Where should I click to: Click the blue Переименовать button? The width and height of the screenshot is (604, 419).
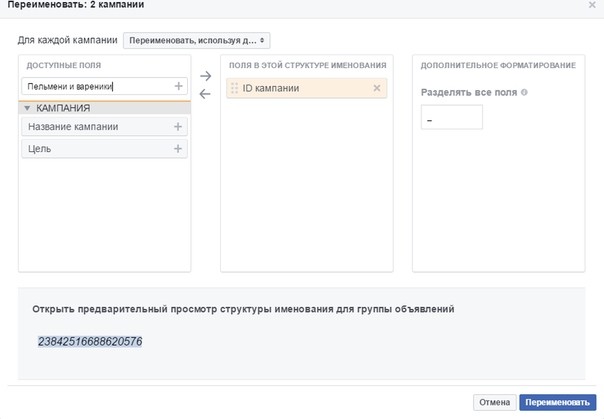(x=557, y=402)
